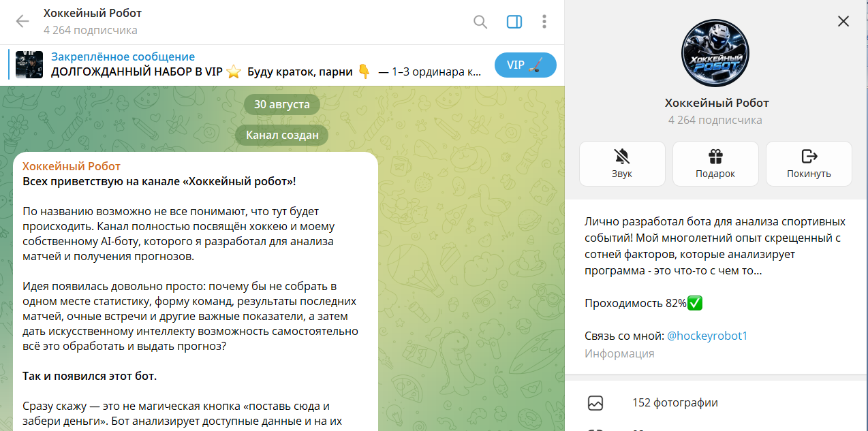Click the VIP button in pinned bar
Viewport: 868px width, 431px height.
(x=525, y=65)
